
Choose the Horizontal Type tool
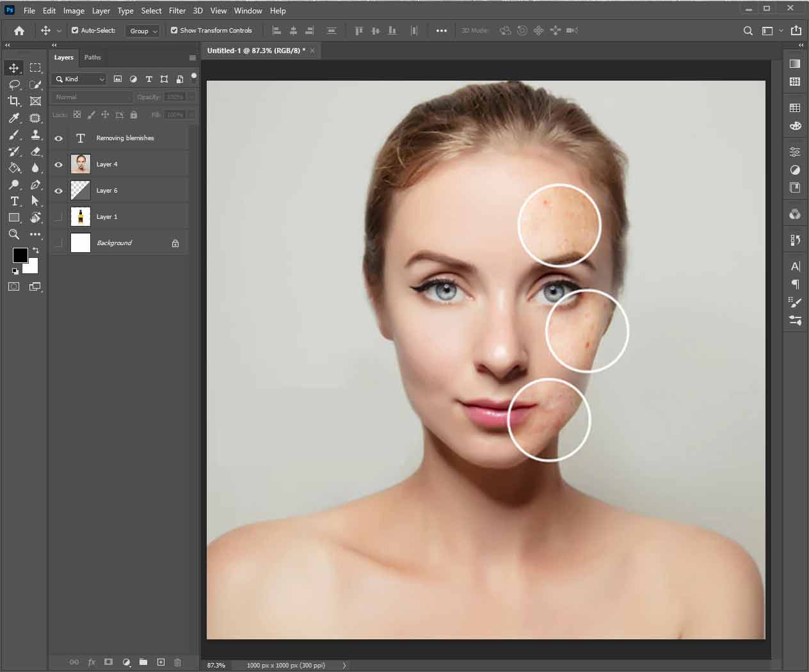tap(13, 200)
